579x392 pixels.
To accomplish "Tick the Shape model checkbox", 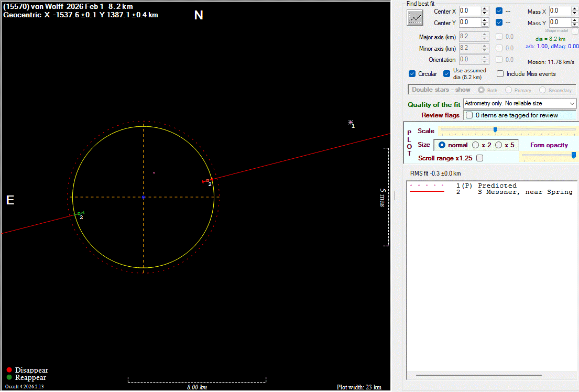I will point(575,31).
